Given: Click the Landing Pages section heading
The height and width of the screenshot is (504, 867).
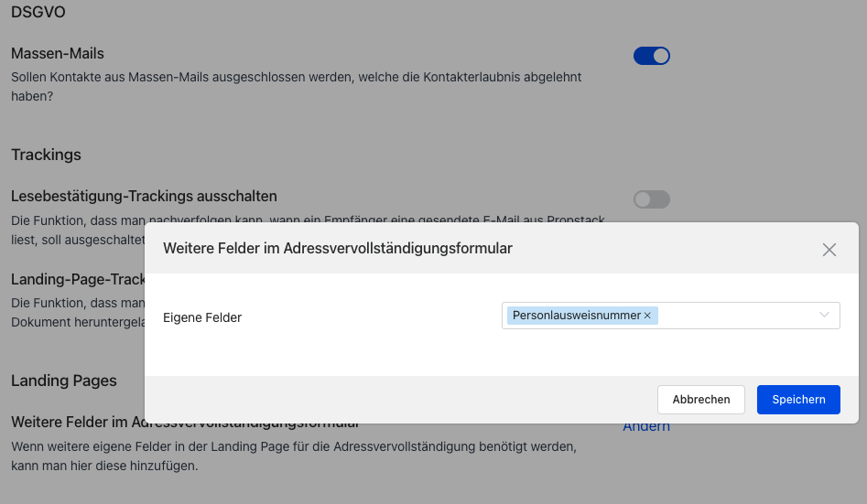Looking at the screenshot, I should click(x=64, y=381).
